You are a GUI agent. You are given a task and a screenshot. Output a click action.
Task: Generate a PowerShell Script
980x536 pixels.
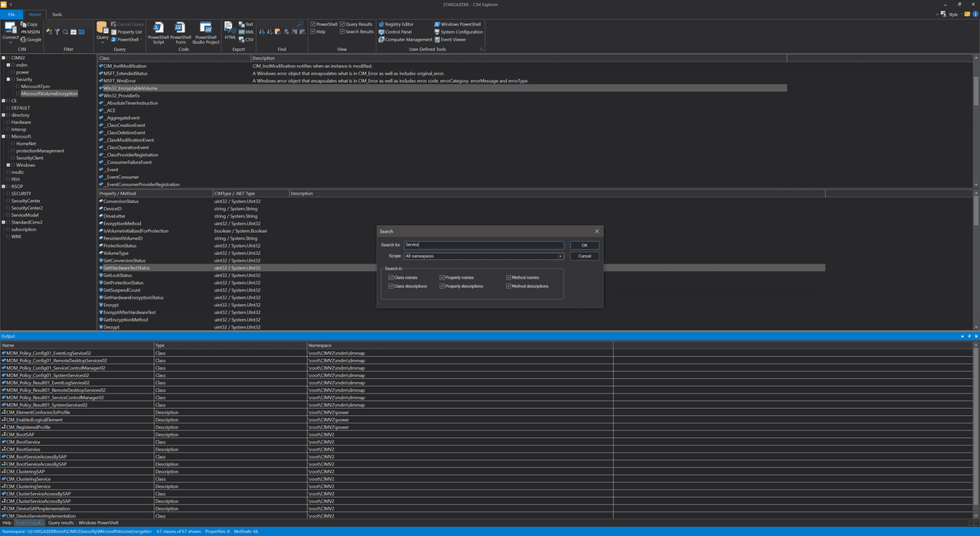(x=158, y=33)
